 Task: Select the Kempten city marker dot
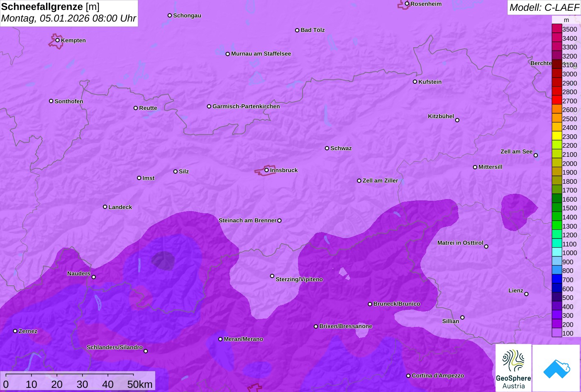point(57,40)
